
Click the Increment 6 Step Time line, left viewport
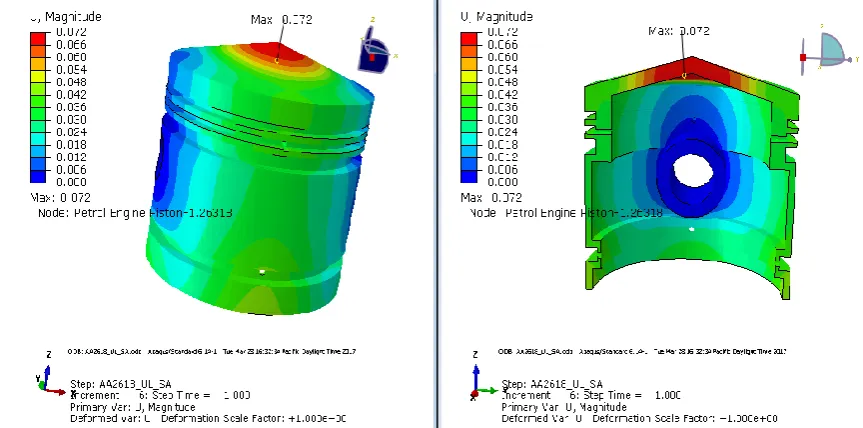pyautogui.click(x=160, y=396)
